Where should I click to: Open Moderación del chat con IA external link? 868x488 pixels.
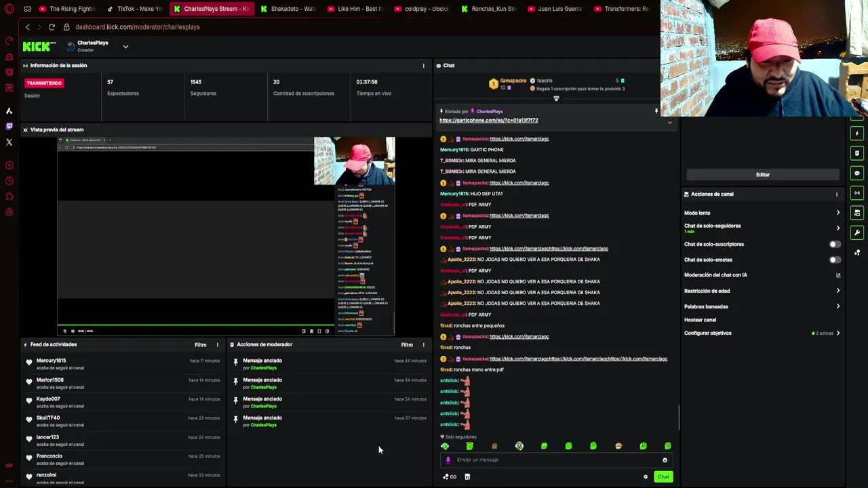pos(838,275)
